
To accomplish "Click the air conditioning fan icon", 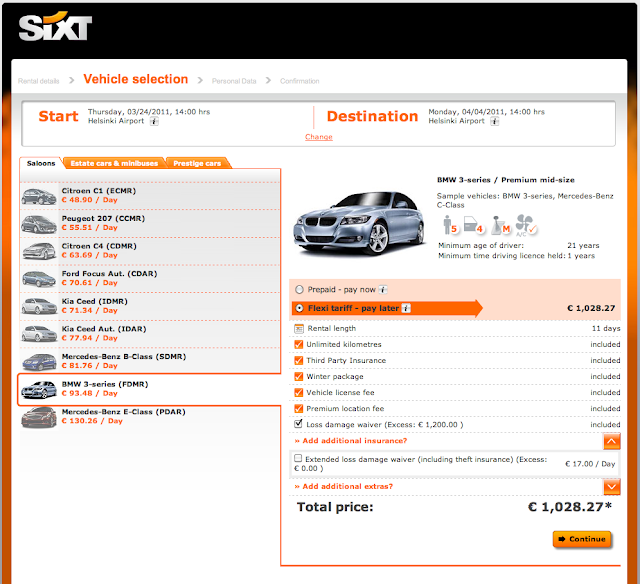I will point(526,225).
